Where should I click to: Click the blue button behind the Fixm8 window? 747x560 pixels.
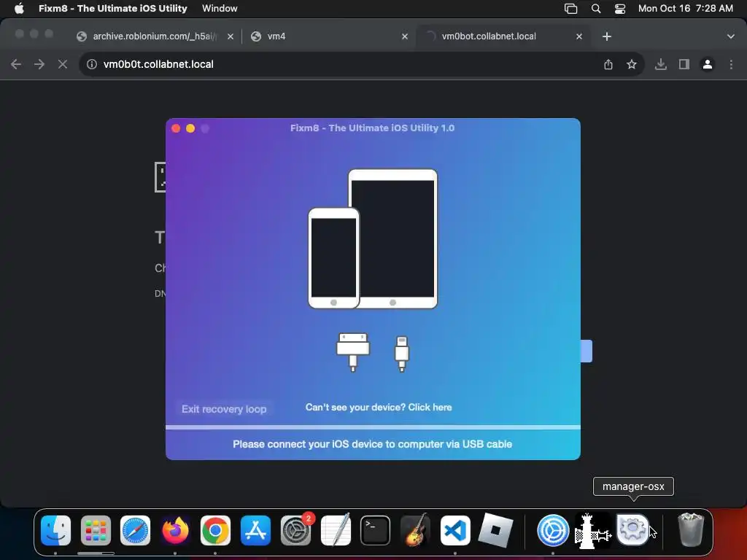click(587, 351)
